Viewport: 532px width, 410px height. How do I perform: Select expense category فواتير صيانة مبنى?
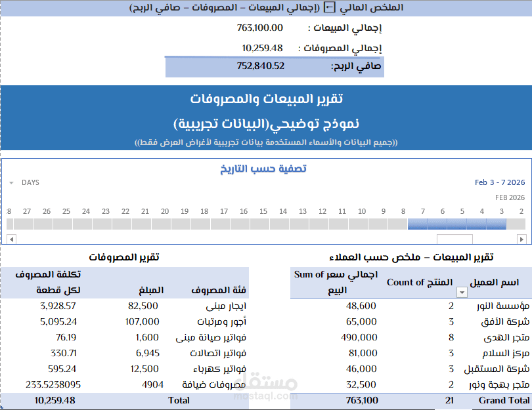click(211, 338)
